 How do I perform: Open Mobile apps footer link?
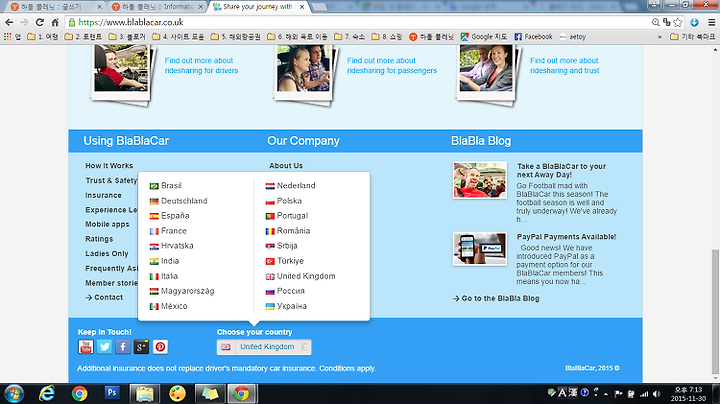107,224
